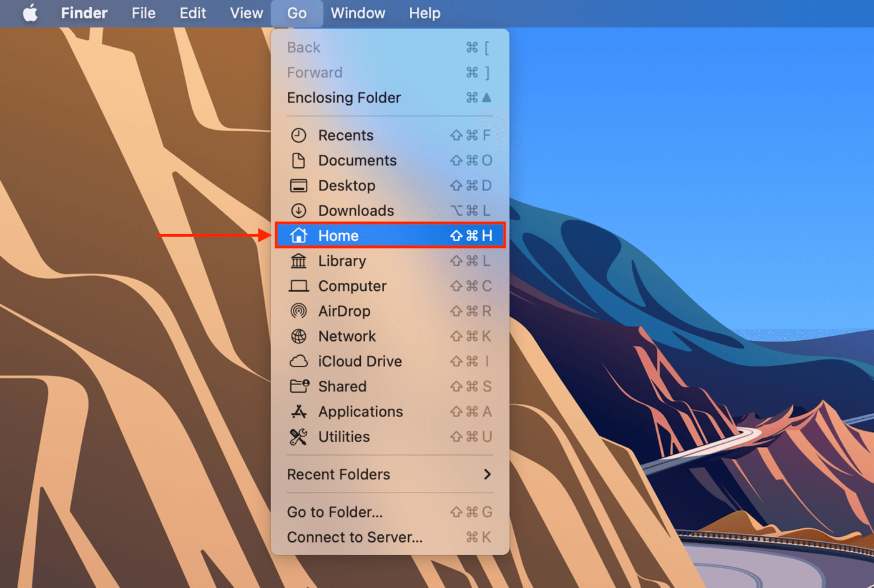Click the Shift-Command-F shortcut for Recents

471,135
